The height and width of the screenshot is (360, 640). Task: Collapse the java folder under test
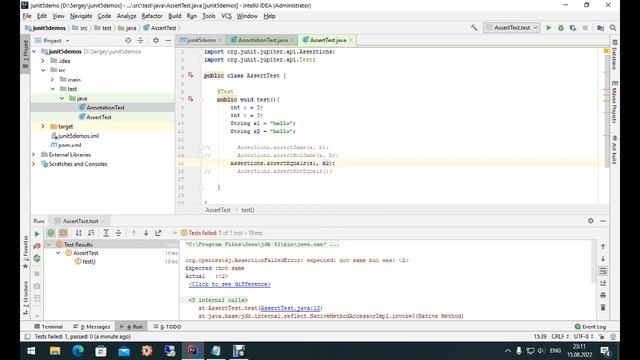click(62, 98)
